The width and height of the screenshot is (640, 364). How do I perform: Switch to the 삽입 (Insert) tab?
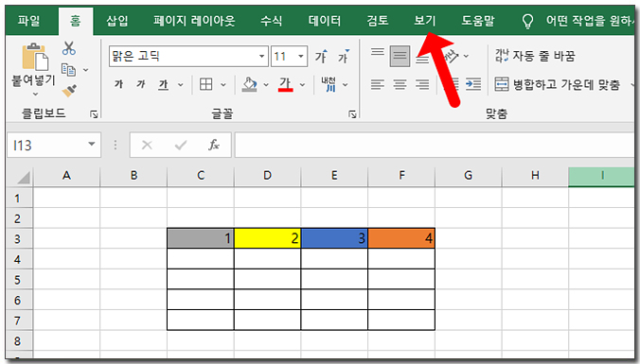(117, 21)
